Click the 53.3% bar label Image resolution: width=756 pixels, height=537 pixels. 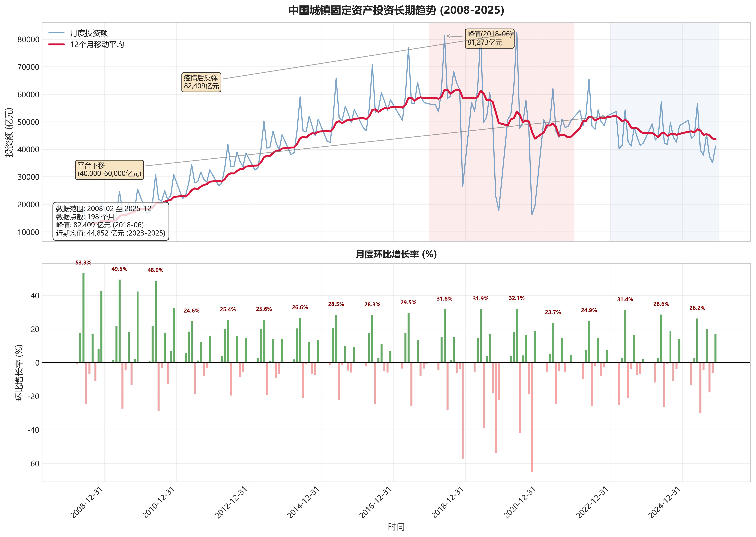click(83, 263)
